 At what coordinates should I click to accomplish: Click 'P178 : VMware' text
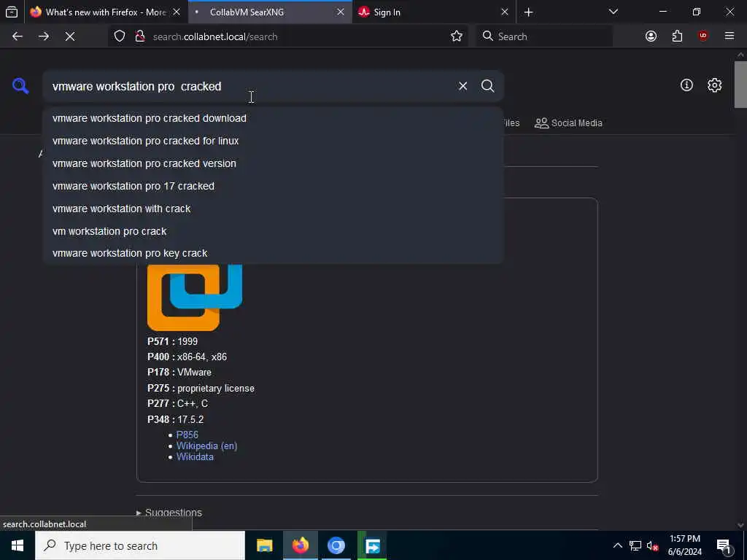click(179, 373)
